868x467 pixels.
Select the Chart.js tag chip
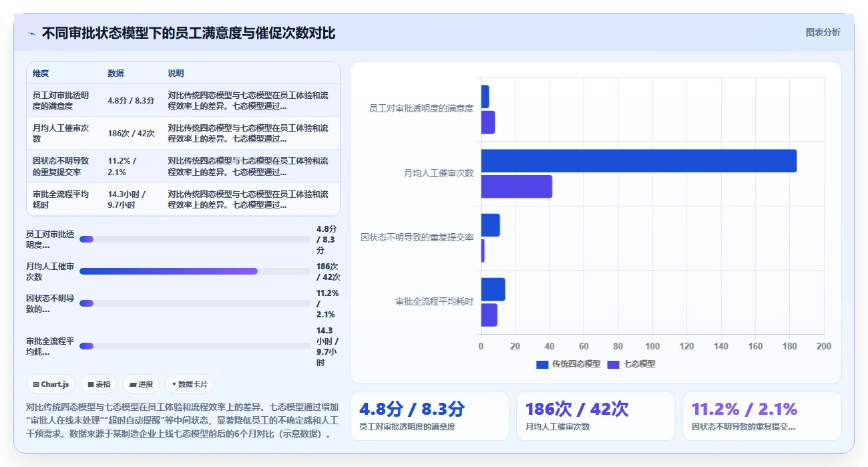pyautogui.click(x=51, y=384)
